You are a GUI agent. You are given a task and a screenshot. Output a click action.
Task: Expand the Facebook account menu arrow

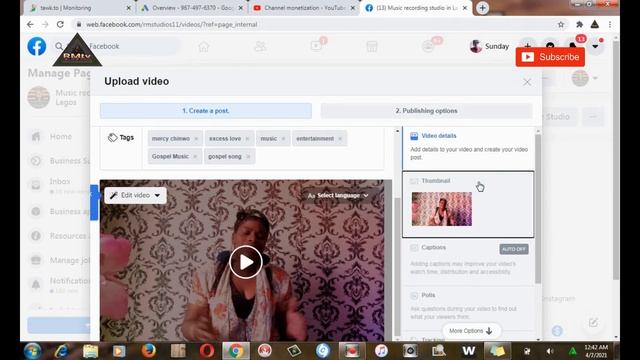(595, 46)
